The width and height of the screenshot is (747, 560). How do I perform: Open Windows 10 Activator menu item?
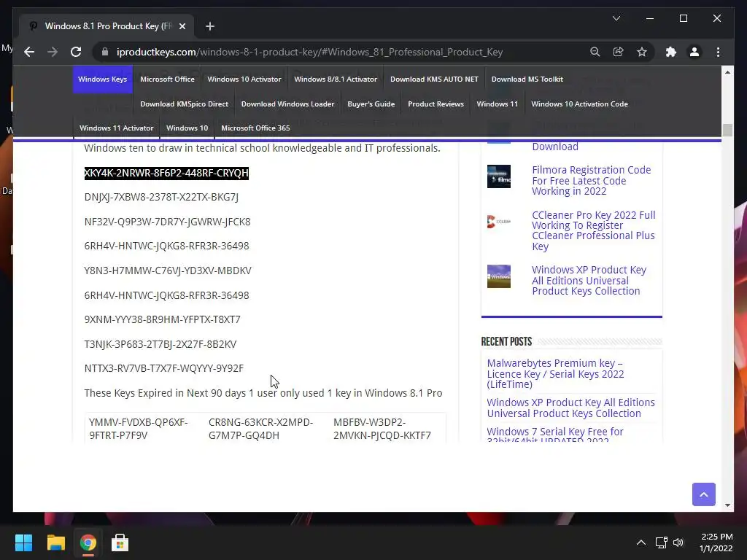coord(244,79)
